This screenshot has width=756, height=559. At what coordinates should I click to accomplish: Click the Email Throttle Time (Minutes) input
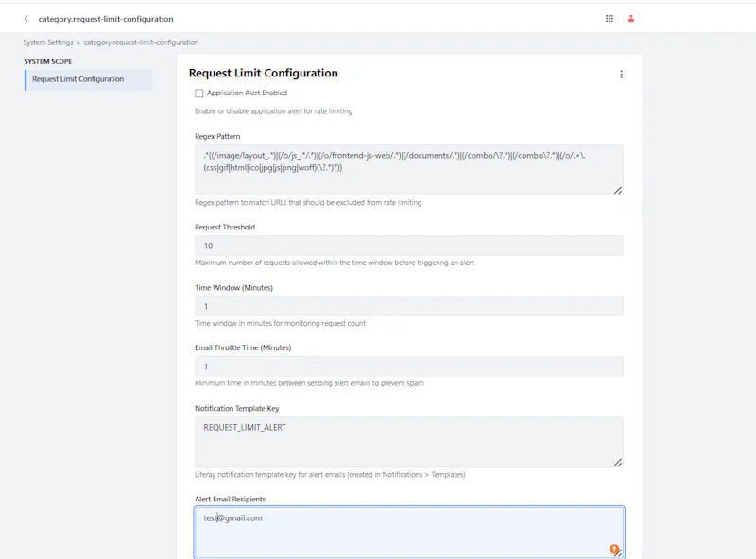click(409, 366)
